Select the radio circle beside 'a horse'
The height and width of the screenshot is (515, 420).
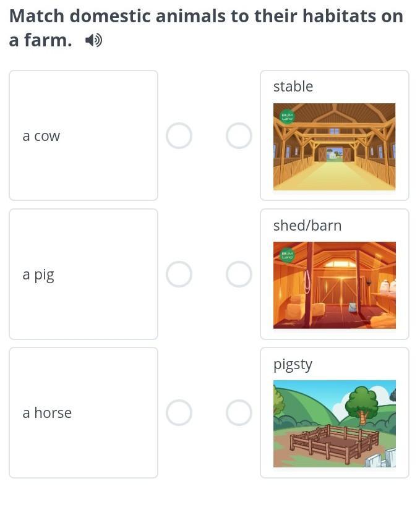click(x=179, y=412)
